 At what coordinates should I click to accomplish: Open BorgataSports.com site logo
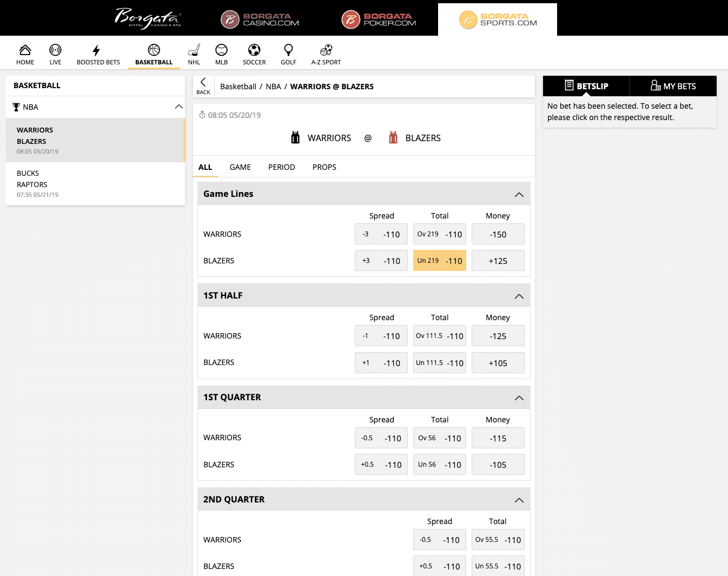pyautogui.click(x=498, y=19)
